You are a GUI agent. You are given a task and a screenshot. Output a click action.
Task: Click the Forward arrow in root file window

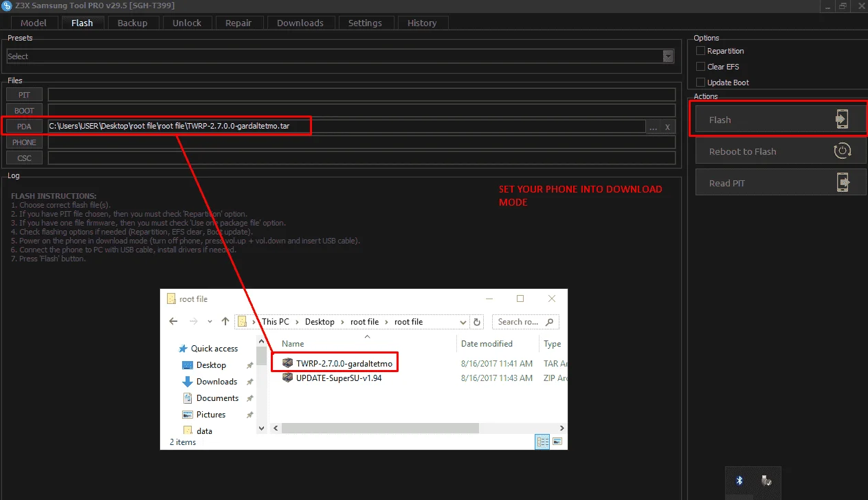click(194, 321)
